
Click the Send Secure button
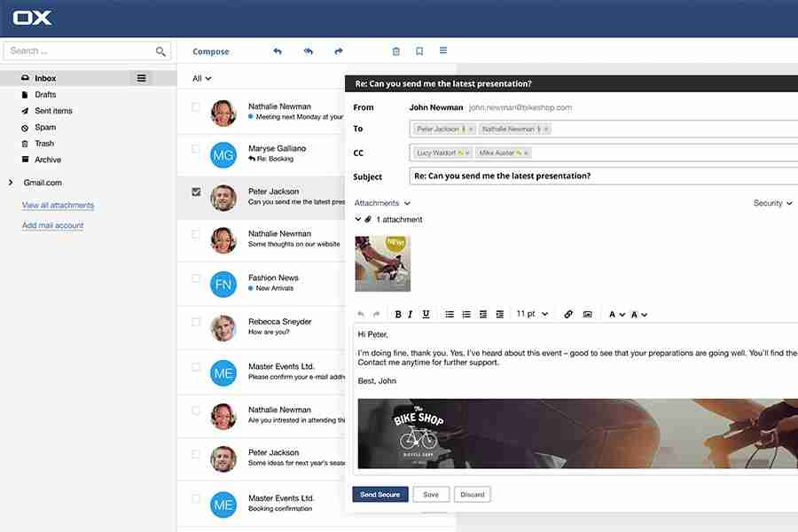[x=380, y=495]
